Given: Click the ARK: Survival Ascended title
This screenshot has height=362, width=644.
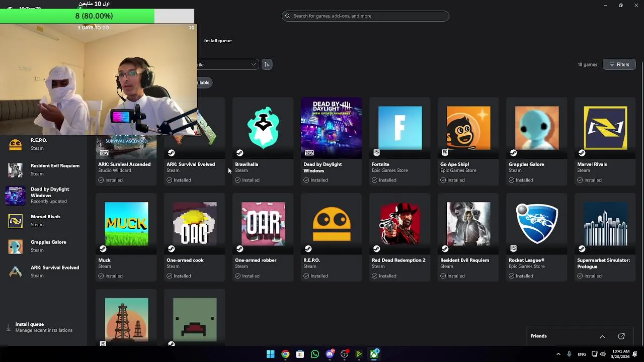Looking at the screenshot, I should point(124,164).
